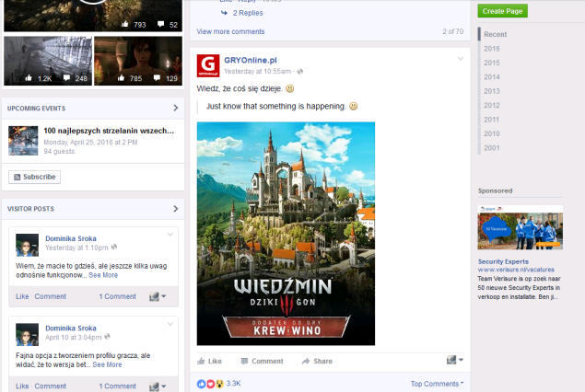The width and height of the screenshot is (585, 392).
Task: Open identity selector on Dominika's Yesterday post
Action: point(158,296)
